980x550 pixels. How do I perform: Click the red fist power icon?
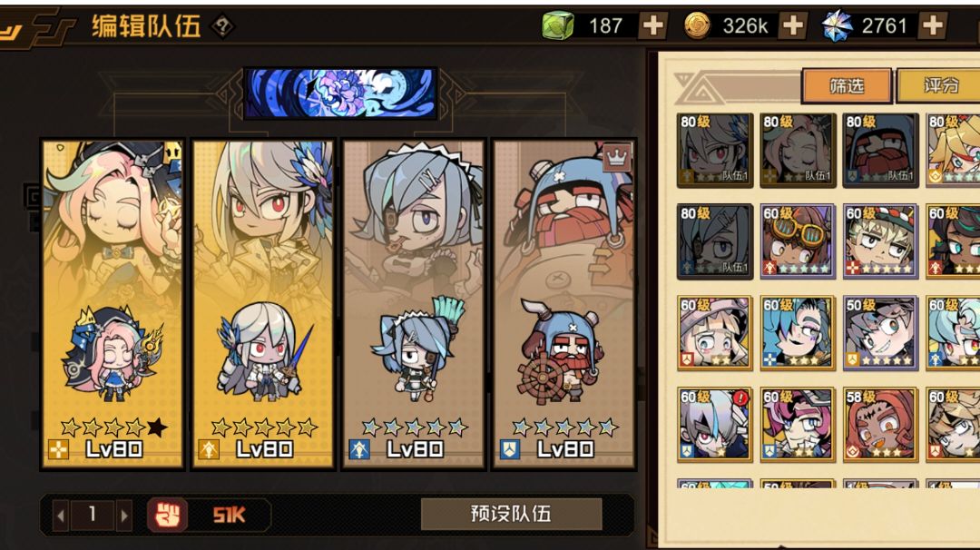(167, 516)
